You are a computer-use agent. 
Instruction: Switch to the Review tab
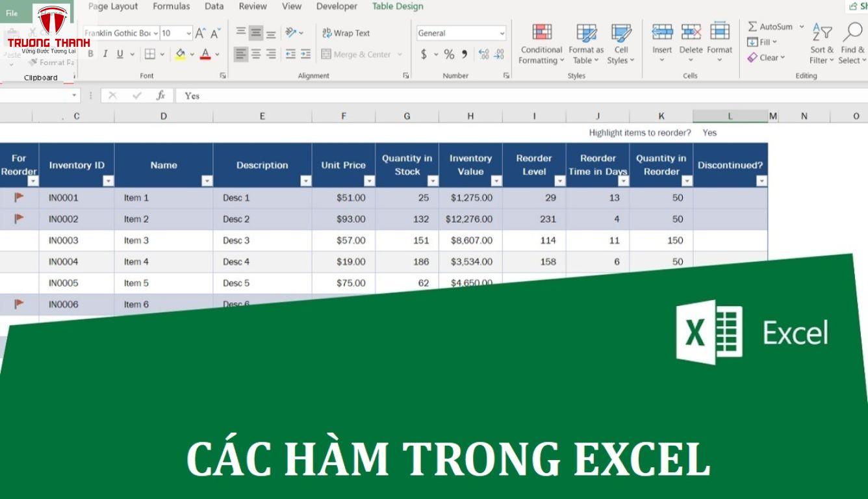253,6
